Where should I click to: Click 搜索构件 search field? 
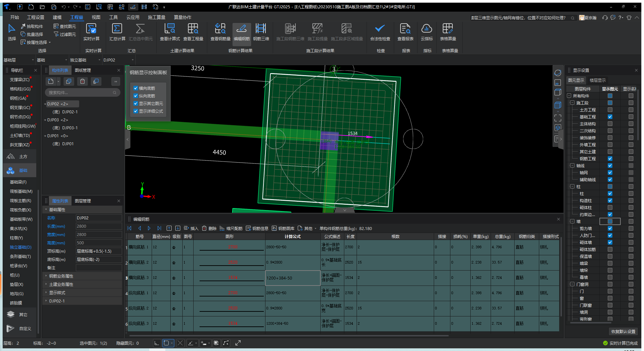click(82, 92)
